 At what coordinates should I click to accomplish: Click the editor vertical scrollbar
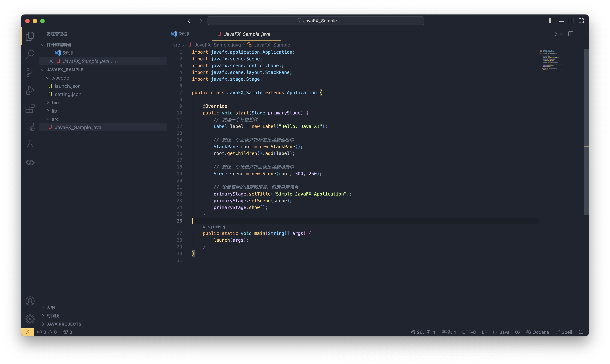click(x=586, y=132)
